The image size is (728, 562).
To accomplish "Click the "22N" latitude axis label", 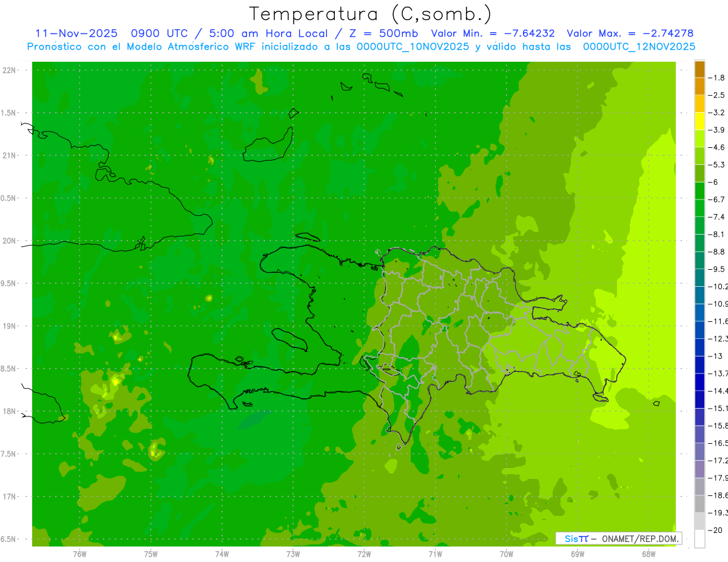I will coord(8,70).
